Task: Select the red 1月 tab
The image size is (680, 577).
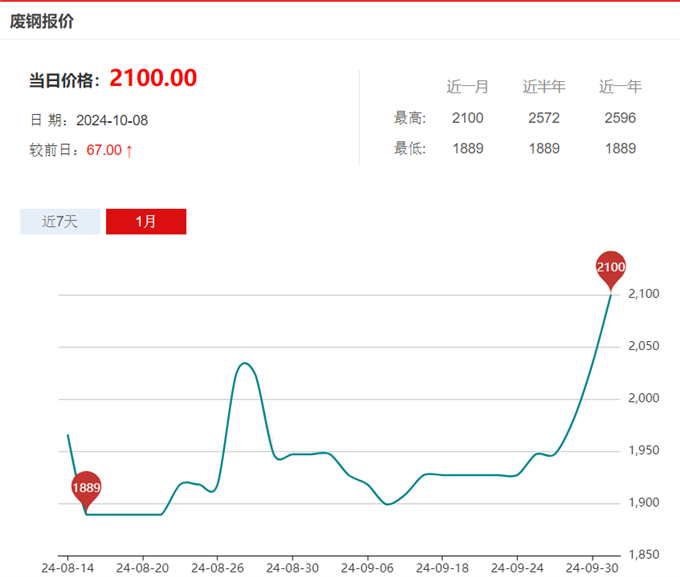Action: (x=146, y=221)
